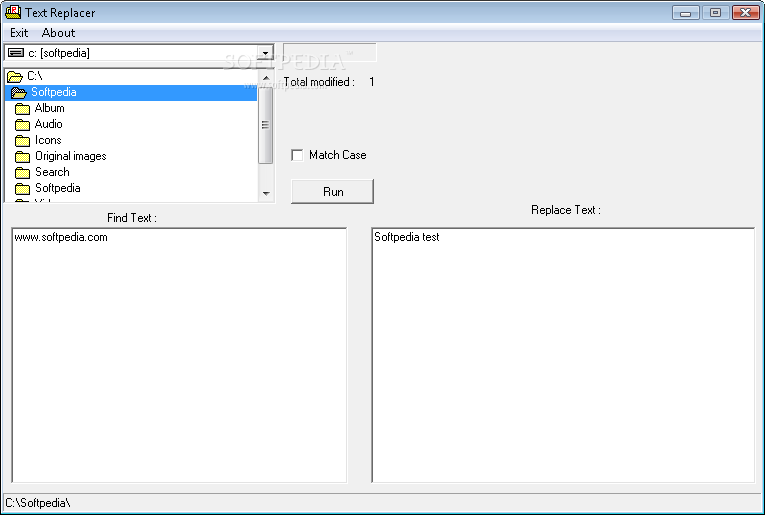
Task: Click the drive icon in the drive selector
Action: pyautogui.click(x=16, y=53)
